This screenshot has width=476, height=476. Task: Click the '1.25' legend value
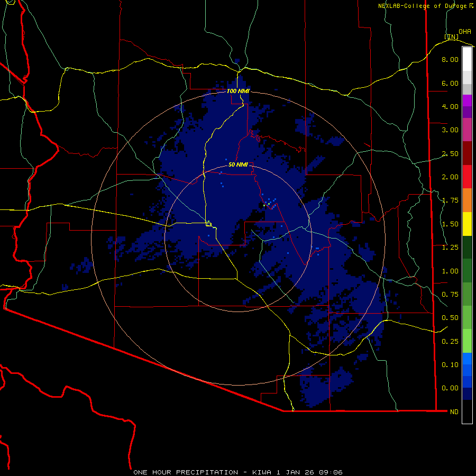pyautogui.click(x=450, y=248)
